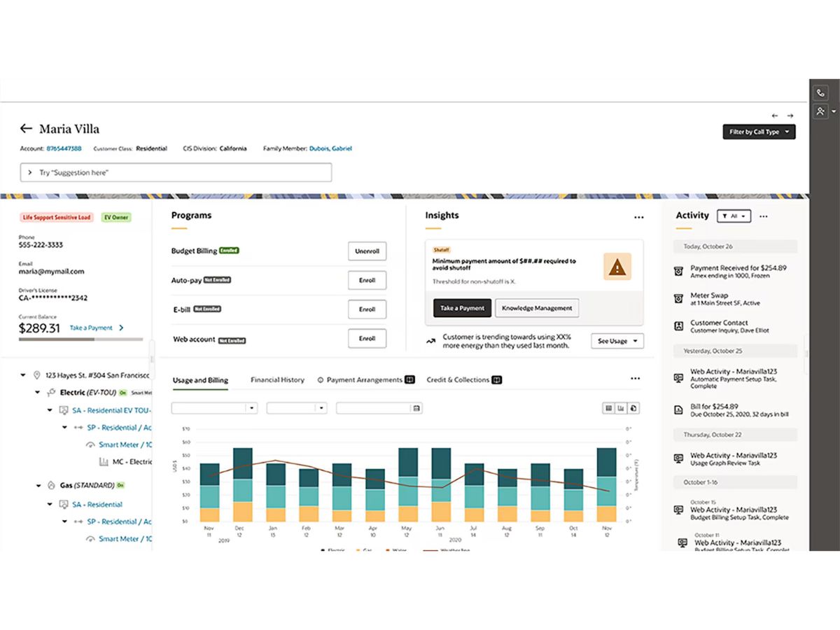
Task: Go to the previous record with the left arrow
Action: (x=775, y=115)
